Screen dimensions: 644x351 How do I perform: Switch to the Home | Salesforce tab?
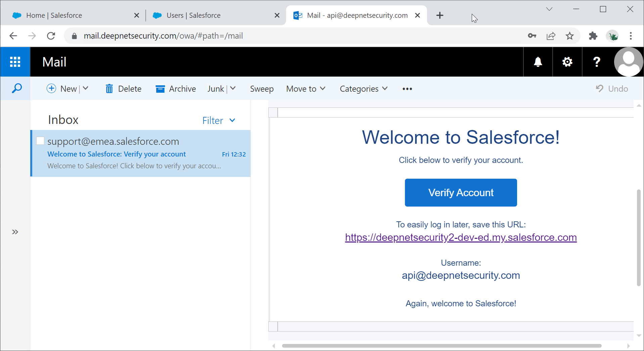click(x=54, y=15)
